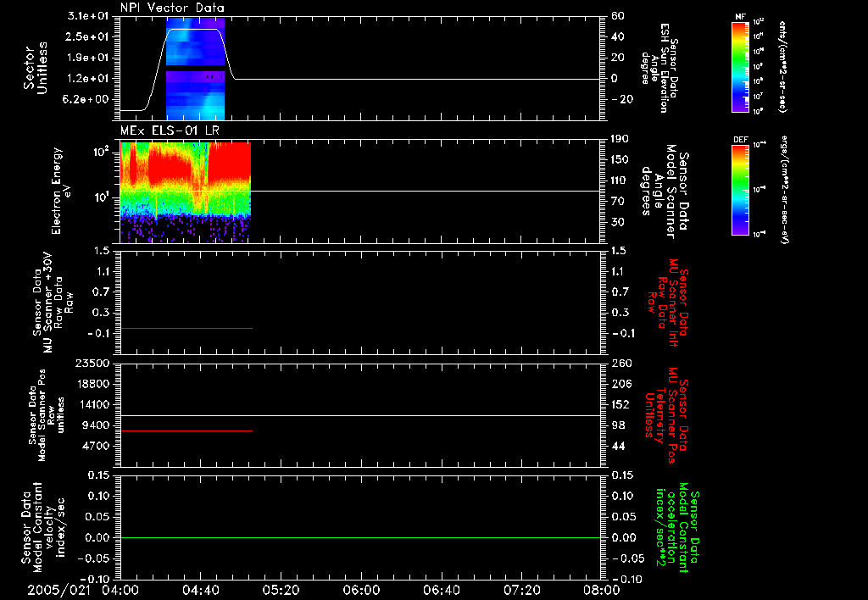Click the 07:20 time axis label
The height and width of the screenshot is (600, 868).
tap(521, 590)
